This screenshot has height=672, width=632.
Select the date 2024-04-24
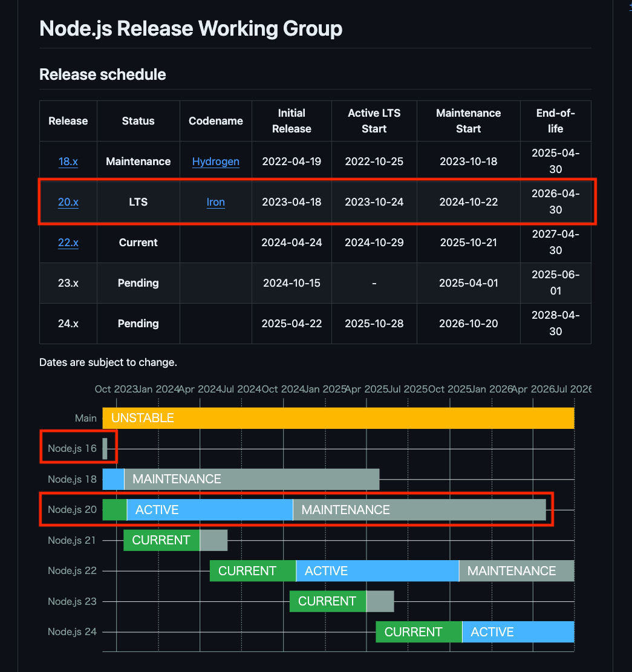pos(292,243)
